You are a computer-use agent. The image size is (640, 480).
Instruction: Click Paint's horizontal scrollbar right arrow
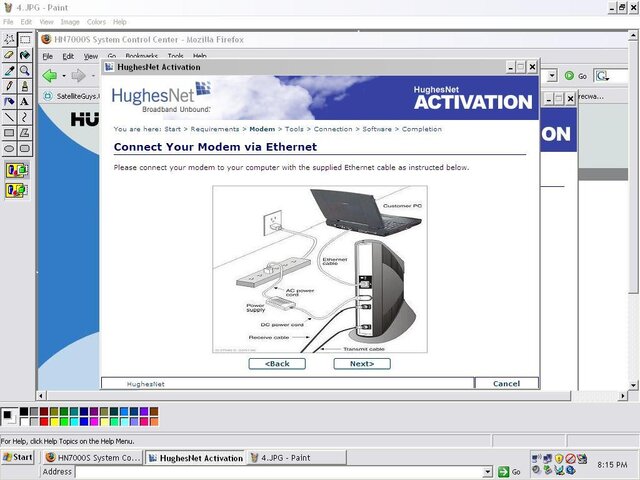click(622, 396)
